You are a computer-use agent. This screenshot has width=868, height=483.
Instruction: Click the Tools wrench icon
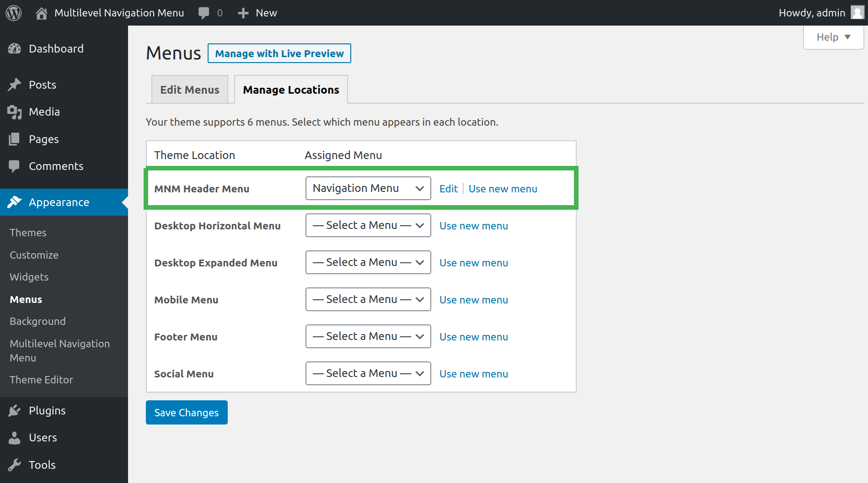tap(15, 465)
